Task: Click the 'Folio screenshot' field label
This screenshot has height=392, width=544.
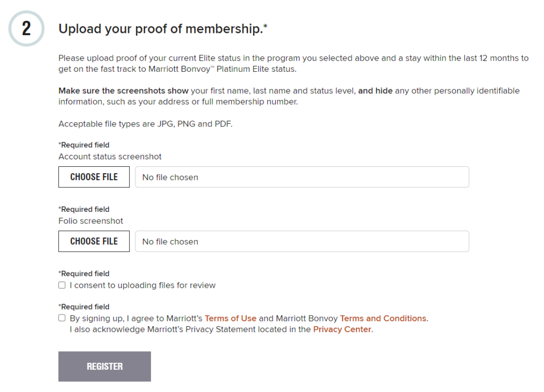Action: [x=91, y=221]
